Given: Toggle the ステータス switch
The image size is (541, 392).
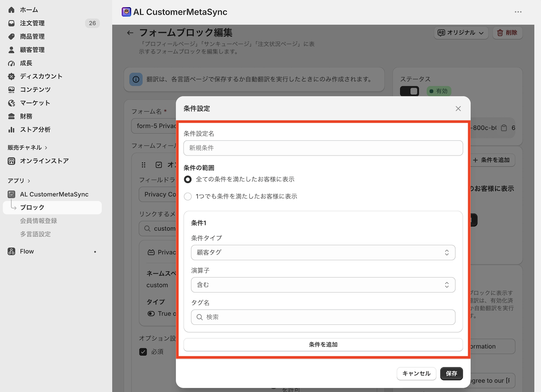Looking at the screenshot, I should [410, 91].
